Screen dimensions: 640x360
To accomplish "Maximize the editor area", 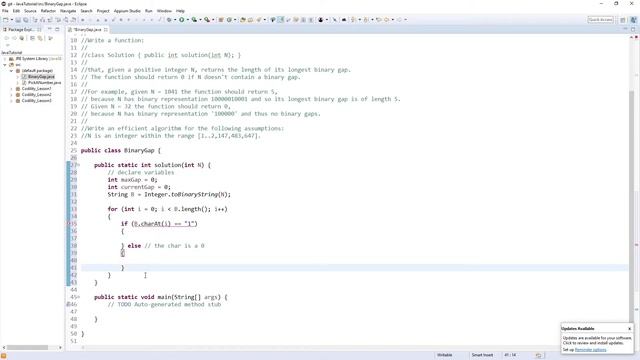I will pyautogui.click(x=633, y=29).
